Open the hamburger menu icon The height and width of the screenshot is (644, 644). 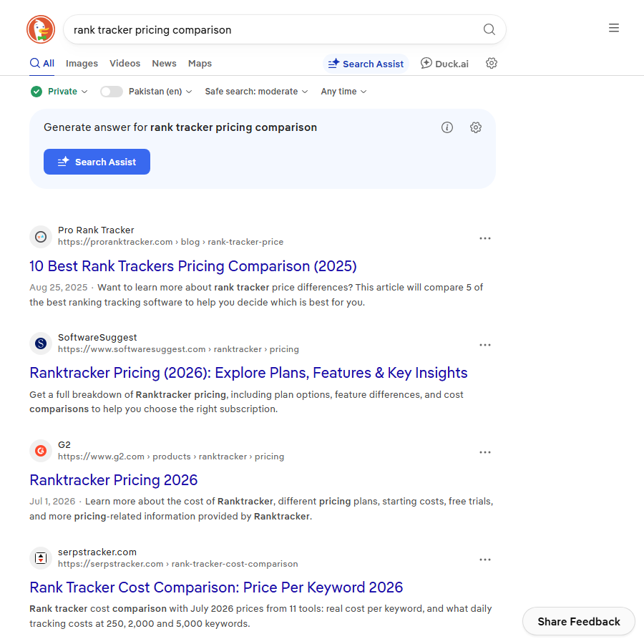pos(614,28)
